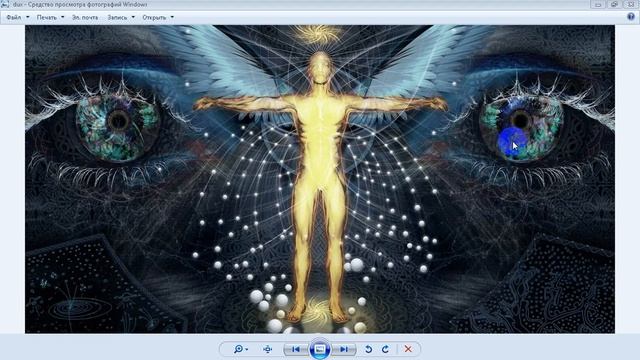
Task: Go to the previous photo
Action: pos(296,349)
